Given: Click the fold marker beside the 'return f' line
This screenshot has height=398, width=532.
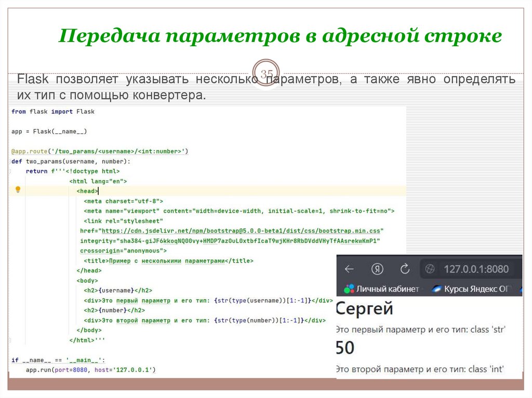Looking at the screenshot, I should click(x=10, y=171).
